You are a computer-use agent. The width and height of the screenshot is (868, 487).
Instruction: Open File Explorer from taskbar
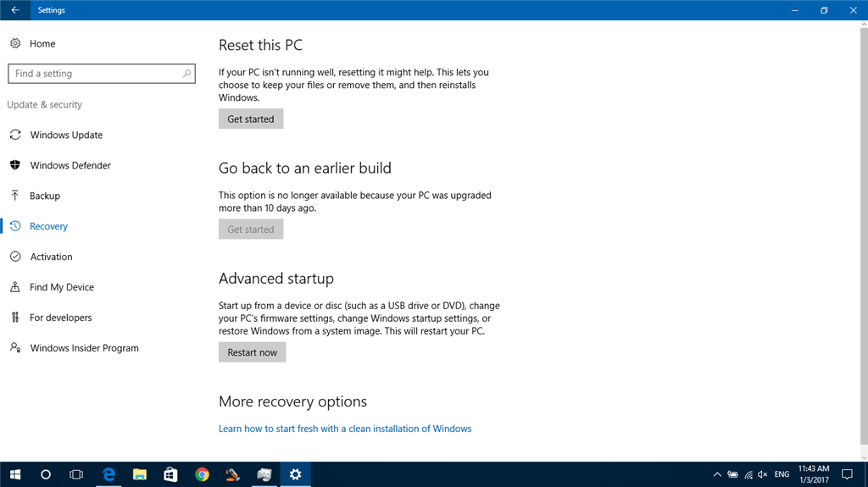coord(140,474)
